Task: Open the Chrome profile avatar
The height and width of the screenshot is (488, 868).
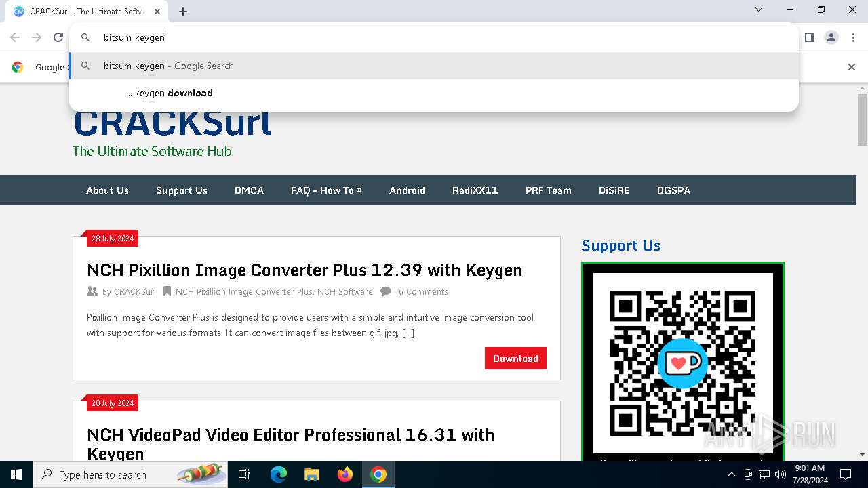Action: [831, 37]
